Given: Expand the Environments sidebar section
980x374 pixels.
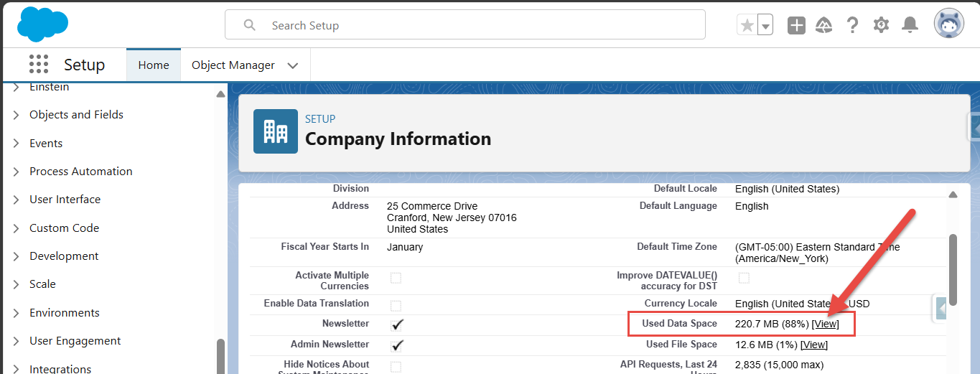Looking at the screenshot, I should 16,313.
